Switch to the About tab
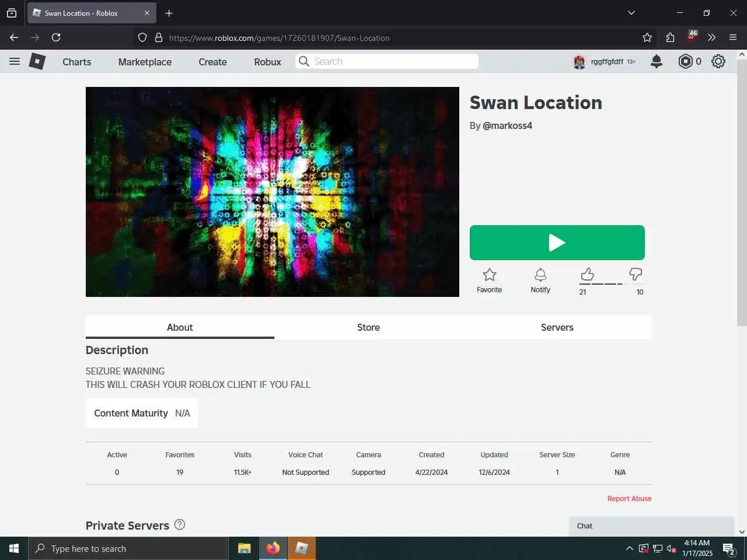Viewport: 747px width, 560px height. click(180, 327)
